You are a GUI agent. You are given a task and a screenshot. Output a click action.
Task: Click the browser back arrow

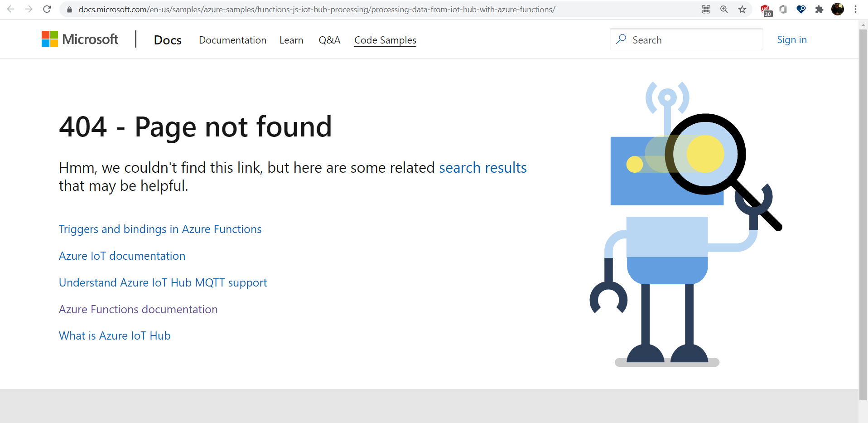(11, 9)
